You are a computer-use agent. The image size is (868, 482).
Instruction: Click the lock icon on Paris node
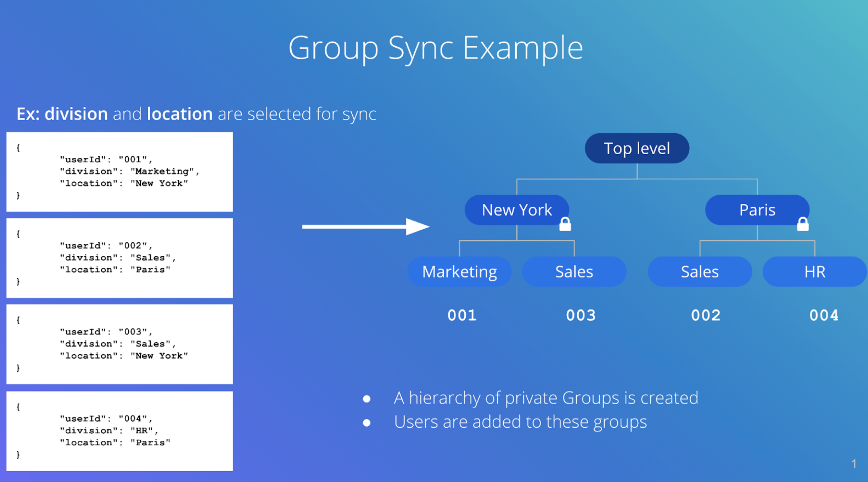(802, 224)
